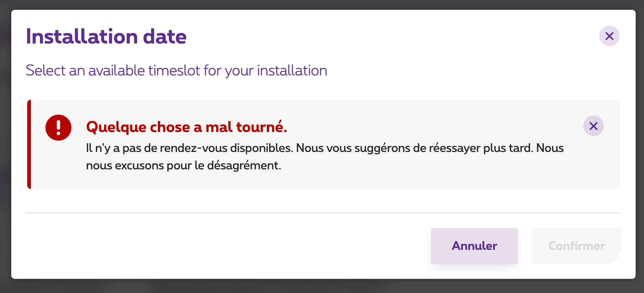Click the word "date" in the title

164,37
